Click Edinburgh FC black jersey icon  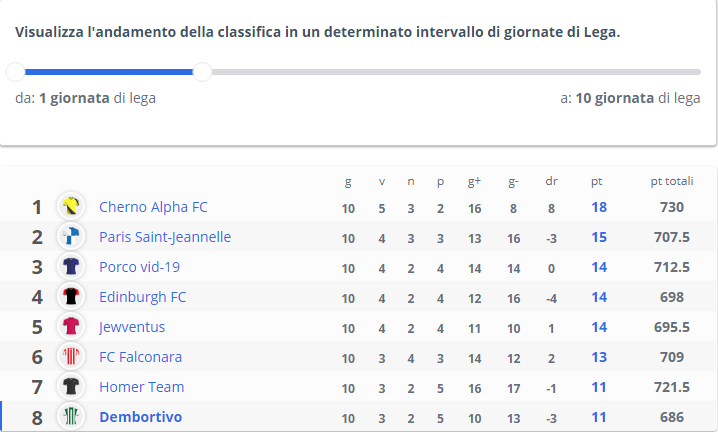pyautogui.click(x=71, y=296)
